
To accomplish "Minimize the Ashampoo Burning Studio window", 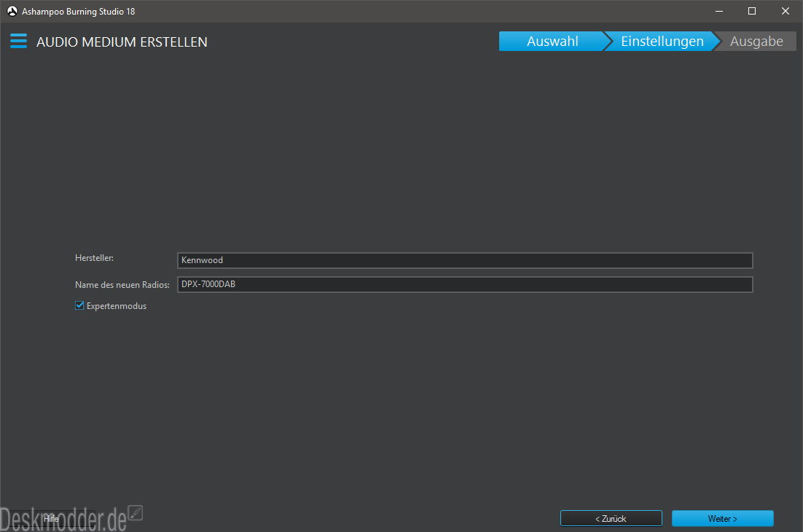I will [x=719, y=11].
